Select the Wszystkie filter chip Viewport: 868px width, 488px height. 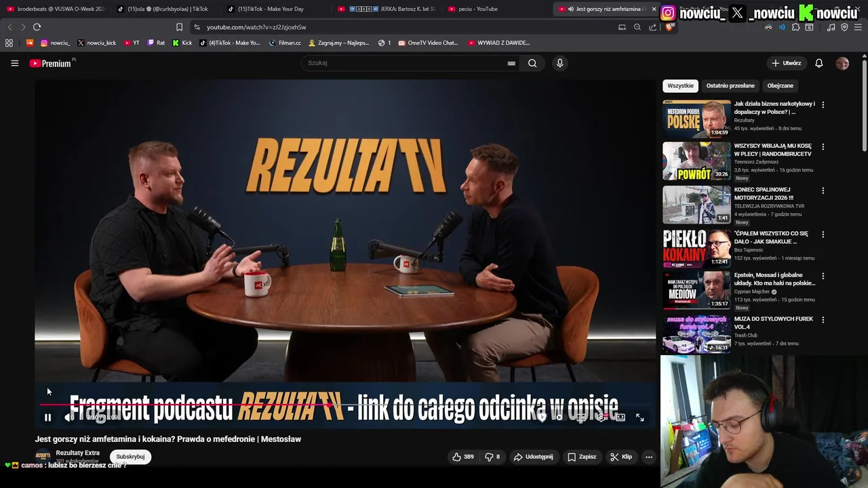680,86
